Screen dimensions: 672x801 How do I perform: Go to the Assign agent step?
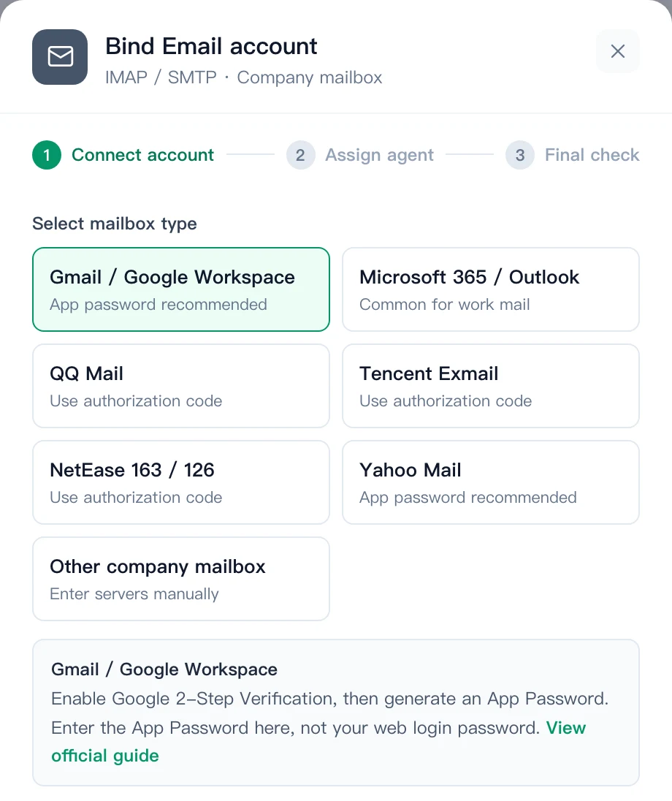coord(379,155)
